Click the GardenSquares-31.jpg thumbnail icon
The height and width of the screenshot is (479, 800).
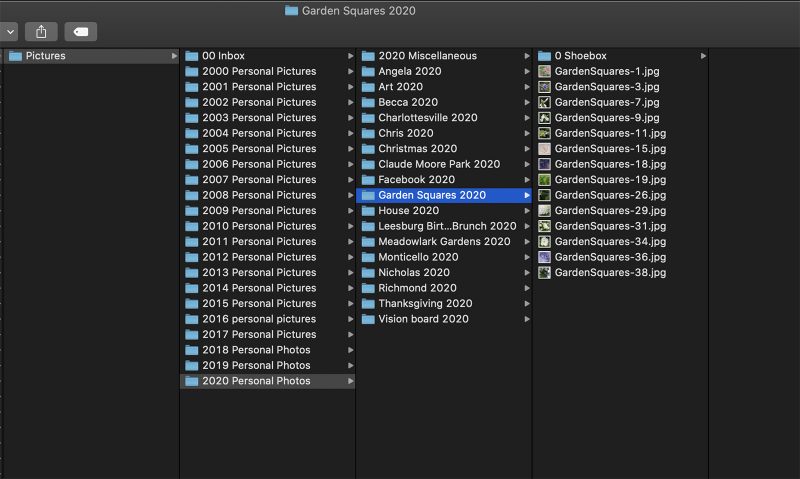coord(544,226)
